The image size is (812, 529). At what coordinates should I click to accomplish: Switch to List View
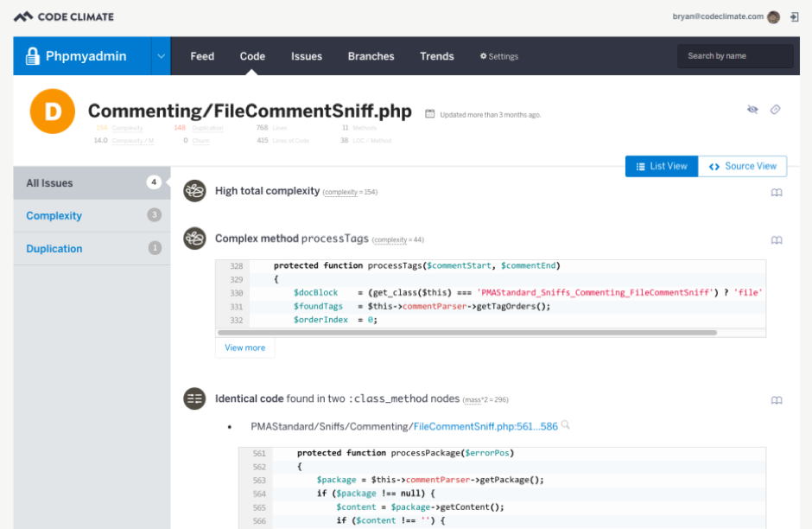(x=661, y=166)
